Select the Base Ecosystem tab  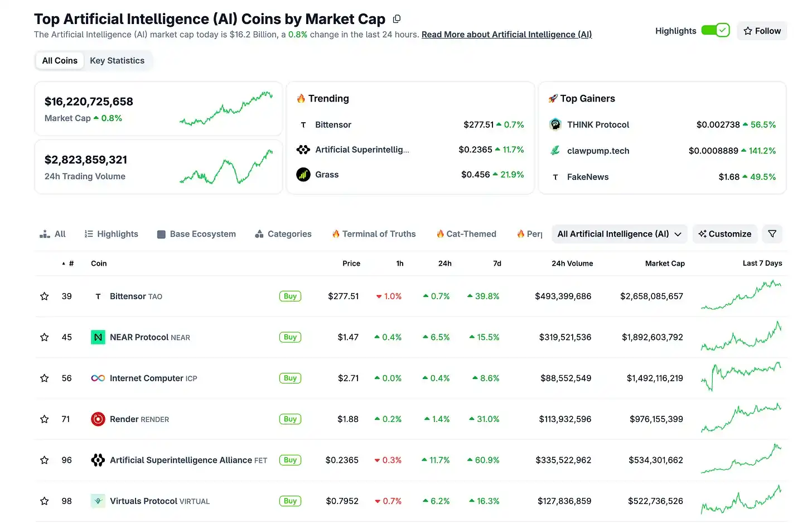click(x=196, y=234)
